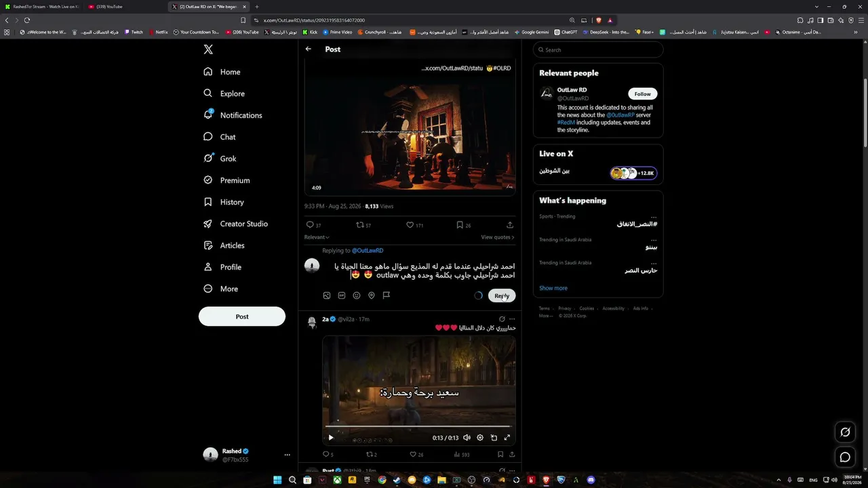Open the Grok floating button
868x488 pixels.
pyautogui.click(x=845, y=432)
